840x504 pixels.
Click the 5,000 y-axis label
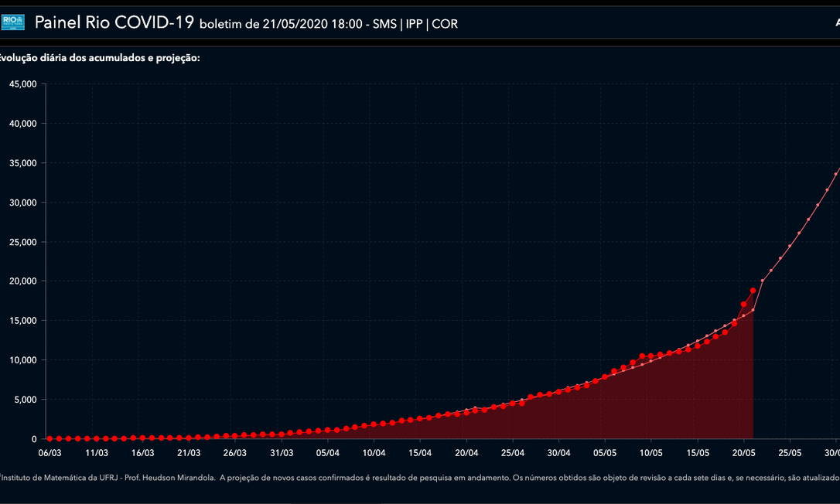click(x=26, y=399)
